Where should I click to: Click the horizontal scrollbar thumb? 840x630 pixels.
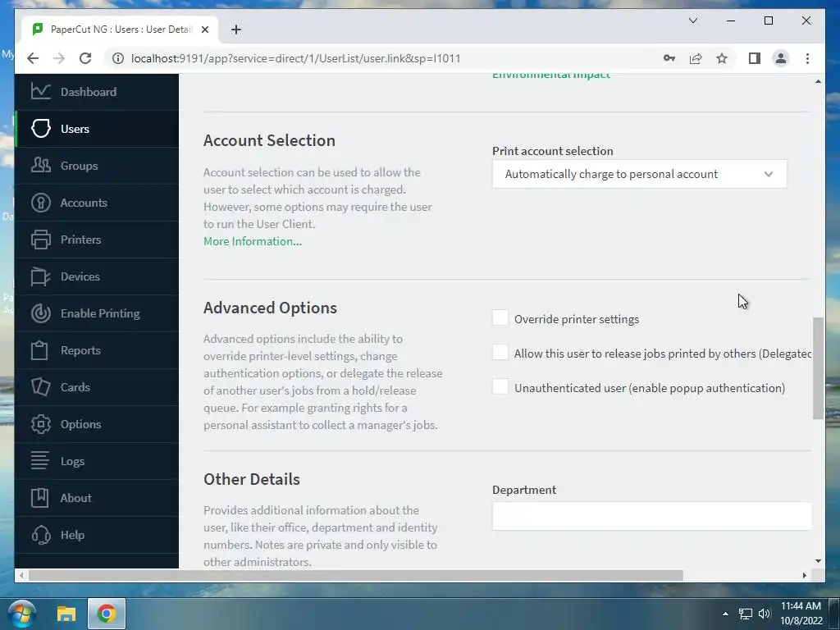point(356,575)
